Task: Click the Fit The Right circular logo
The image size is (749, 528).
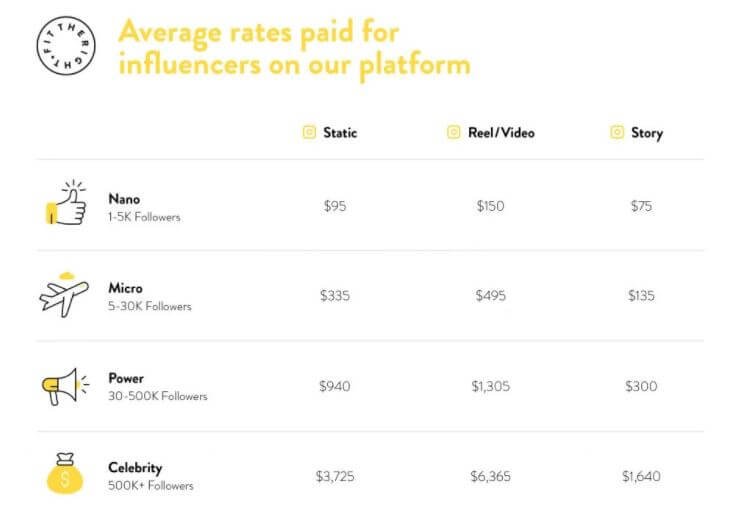Action: point(66,46)
